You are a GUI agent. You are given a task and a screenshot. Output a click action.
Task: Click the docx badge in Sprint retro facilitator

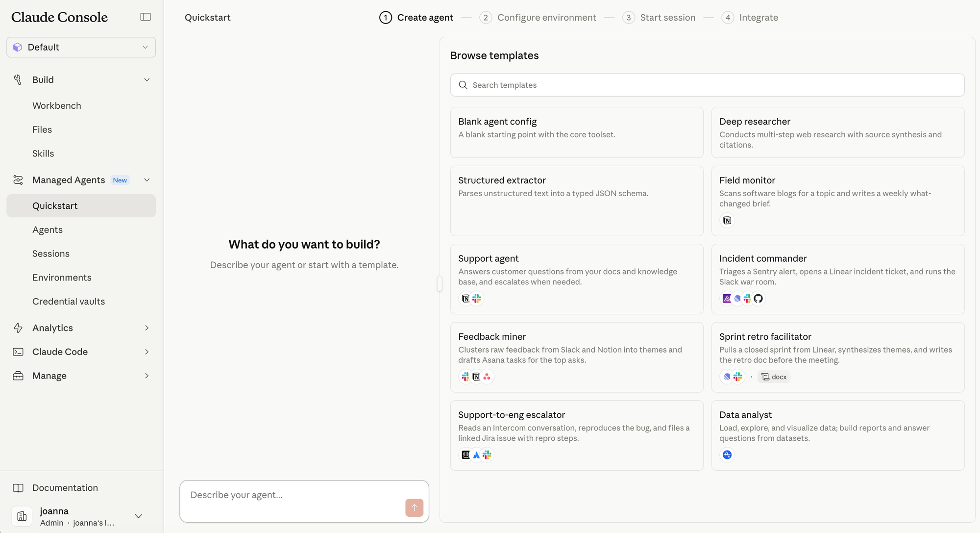(x=774, y=377)
